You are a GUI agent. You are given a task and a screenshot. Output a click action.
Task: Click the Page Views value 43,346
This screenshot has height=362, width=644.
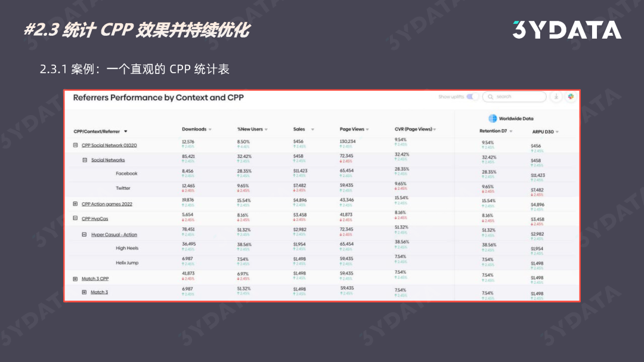tap(346, 200)
